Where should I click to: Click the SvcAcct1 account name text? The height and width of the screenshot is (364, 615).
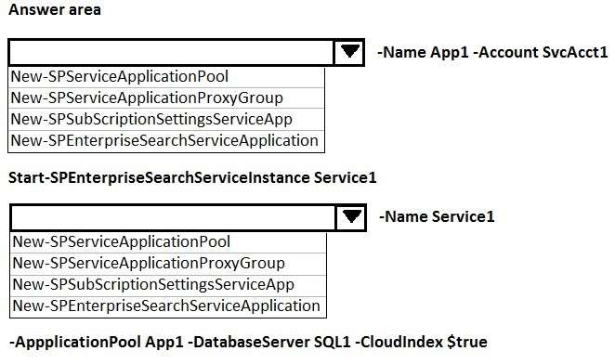[x=575, y=52]
